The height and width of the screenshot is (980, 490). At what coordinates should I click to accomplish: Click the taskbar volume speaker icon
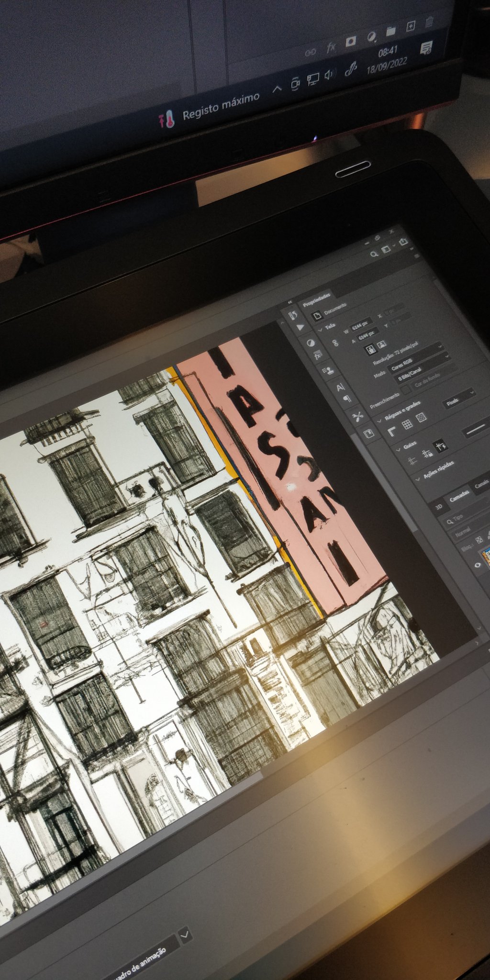pos(330,75)
